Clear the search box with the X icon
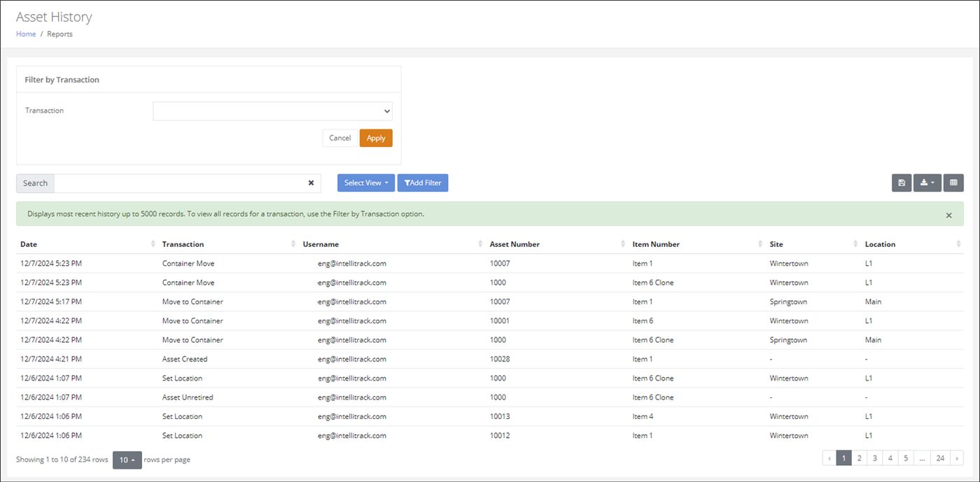980x482 pixels. pos(311,183)
